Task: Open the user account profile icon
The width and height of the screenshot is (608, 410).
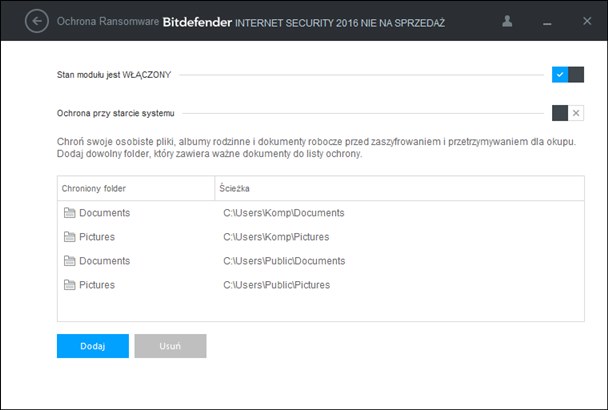Action: click(x=507, y=21)
